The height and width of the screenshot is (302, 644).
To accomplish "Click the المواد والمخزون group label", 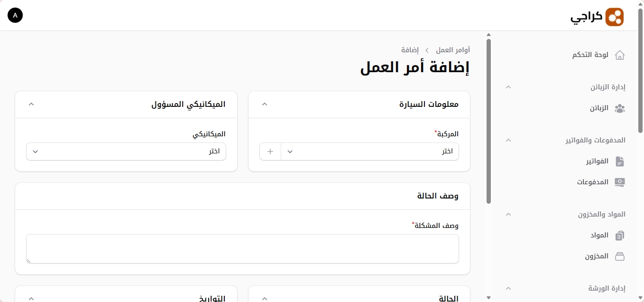I will [x=601, y=214].
